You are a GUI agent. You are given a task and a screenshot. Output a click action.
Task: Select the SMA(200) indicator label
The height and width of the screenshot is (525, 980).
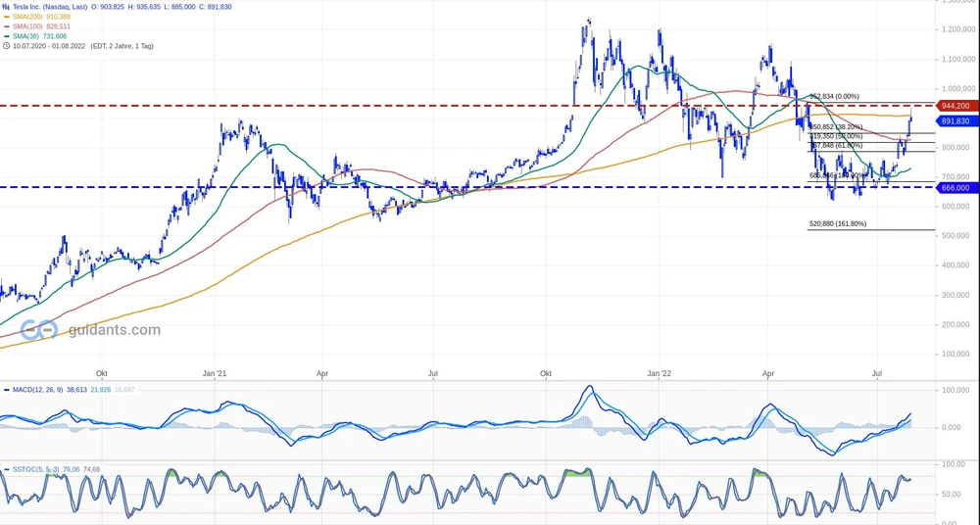[28, 16]
